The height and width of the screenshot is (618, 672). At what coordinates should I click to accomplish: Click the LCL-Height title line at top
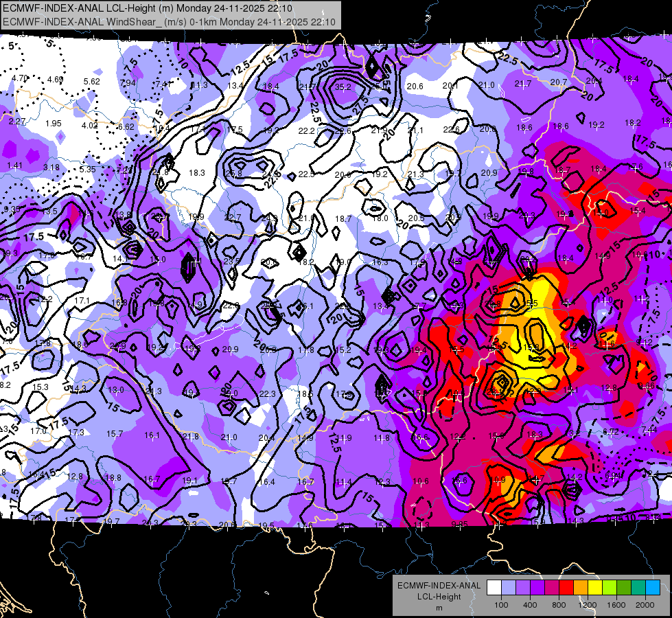[x=148, y=8]
